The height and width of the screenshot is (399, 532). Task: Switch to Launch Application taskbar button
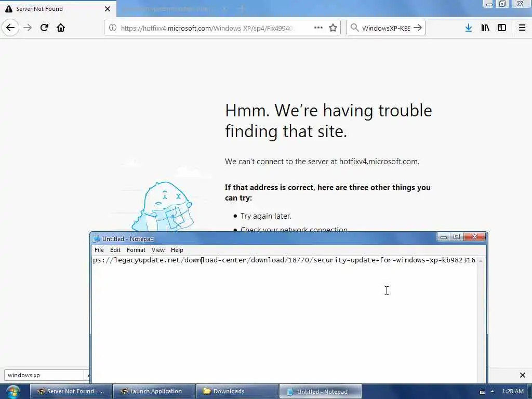click(154, 391)
